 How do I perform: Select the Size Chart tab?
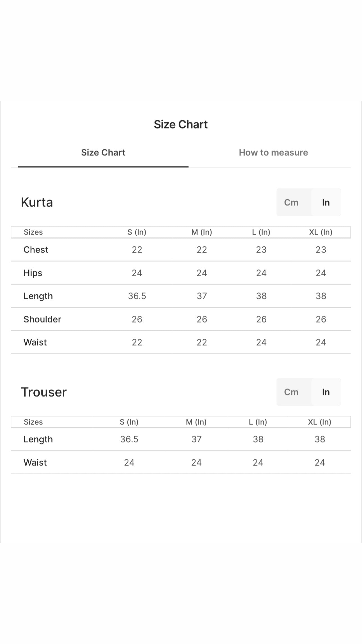(x=103, y=153)
